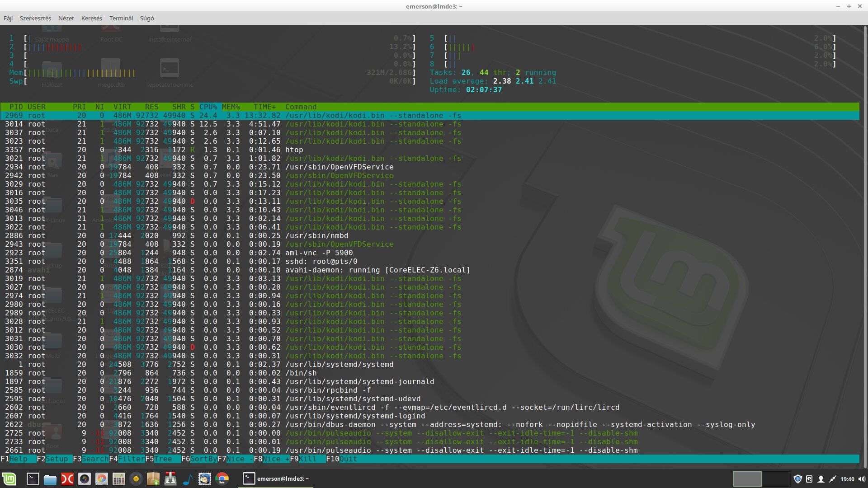The height and width of the screenshot is (488, 868).
Task: Open the disc burner taskbar icon
Action: coord(101,479)
